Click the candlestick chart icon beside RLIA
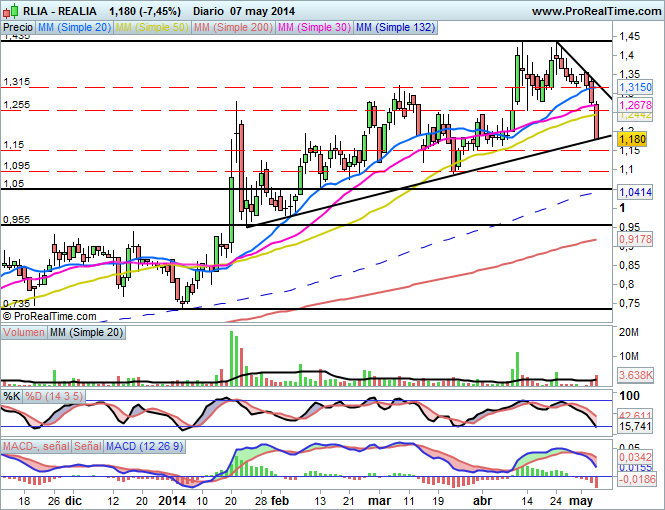 [8, 10]
